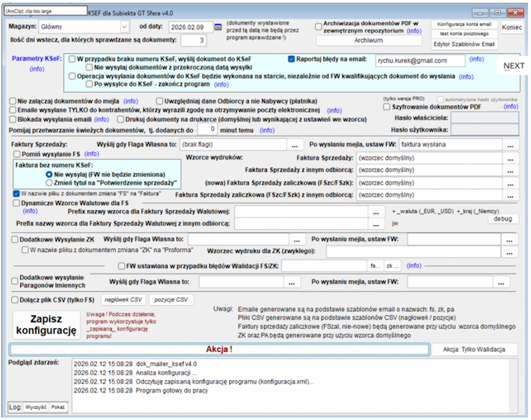Open the (info) link under Parametry KSeF
This screenshot has width=531, height=420.
click(36, 69)
